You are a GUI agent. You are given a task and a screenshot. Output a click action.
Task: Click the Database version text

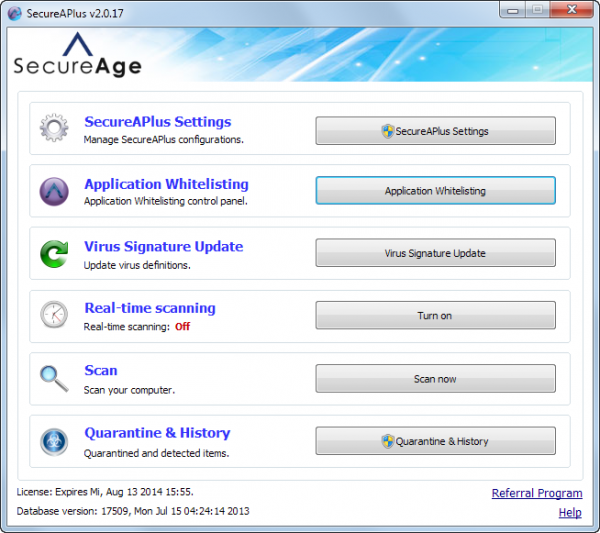point(133,511)
